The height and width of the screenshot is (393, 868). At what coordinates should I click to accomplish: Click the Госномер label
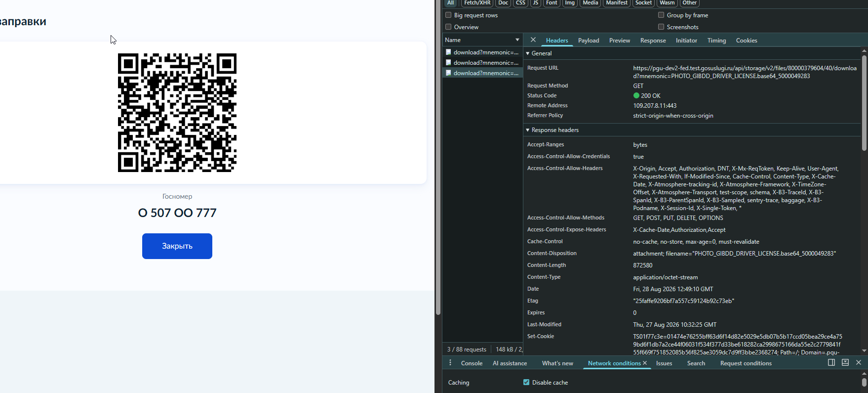pos(177,197)
